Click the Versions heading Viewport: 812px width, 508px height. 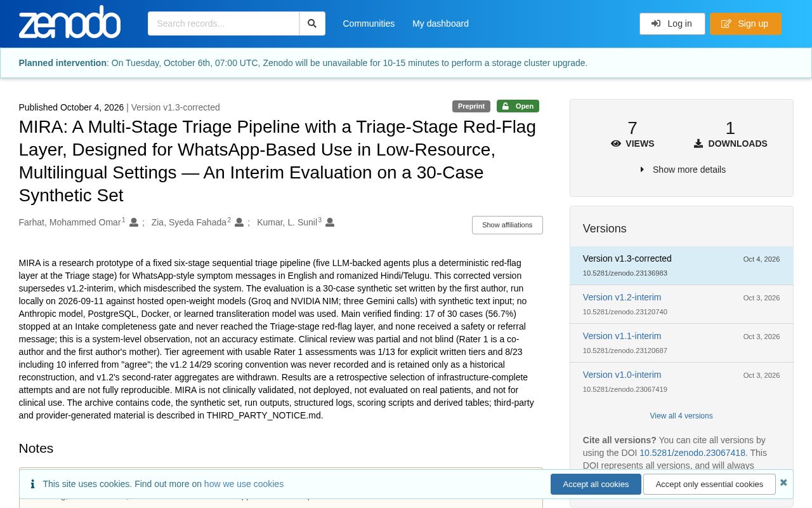pyautogui.click(x=605, y=229)
